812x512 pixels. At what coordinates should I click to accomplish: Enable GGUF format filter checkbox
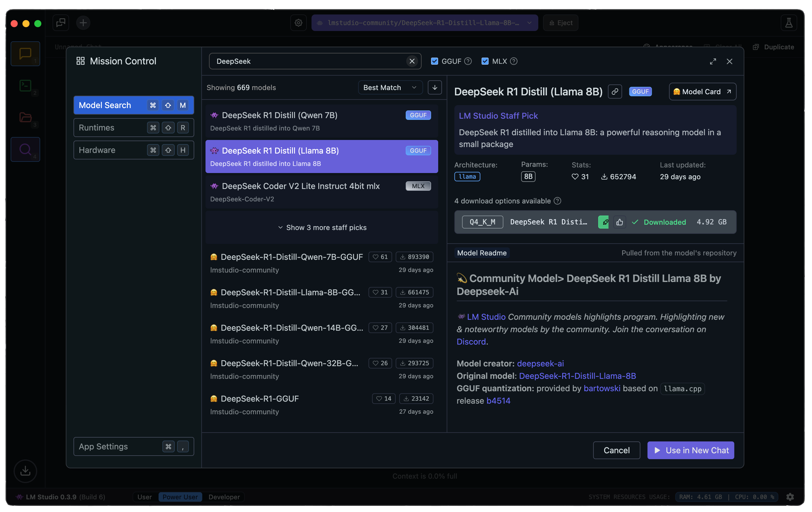tap(435, 60)
